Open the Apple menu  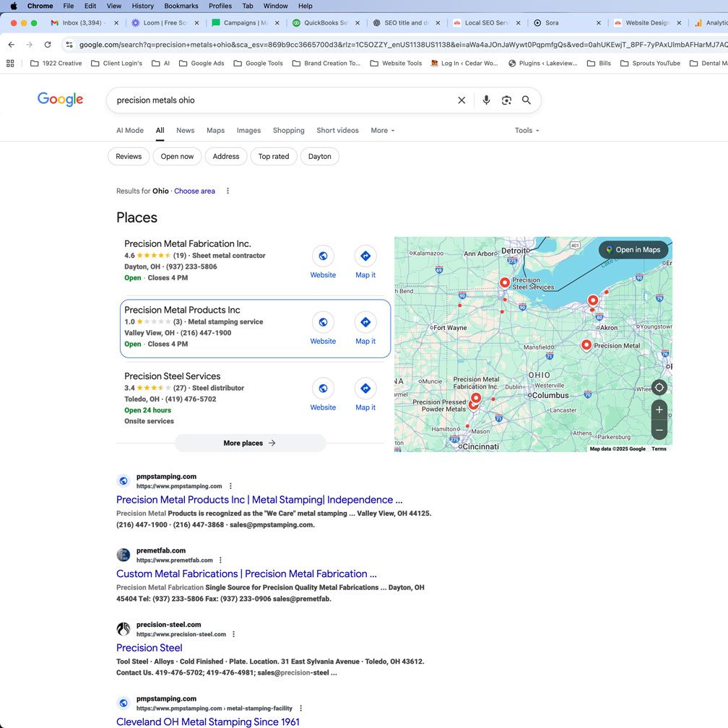coord(14,6)
